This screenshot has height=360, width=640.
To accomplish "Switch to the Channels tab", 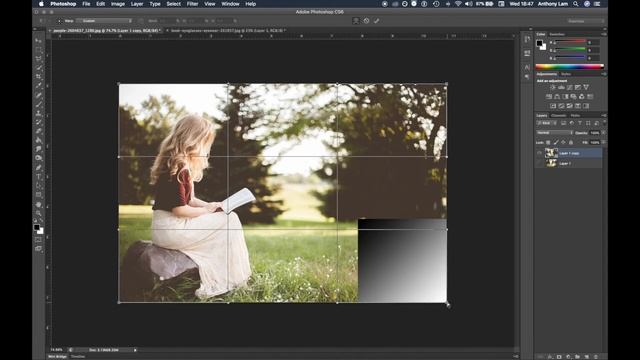I will pyautogui.click(x=559, y=116).
